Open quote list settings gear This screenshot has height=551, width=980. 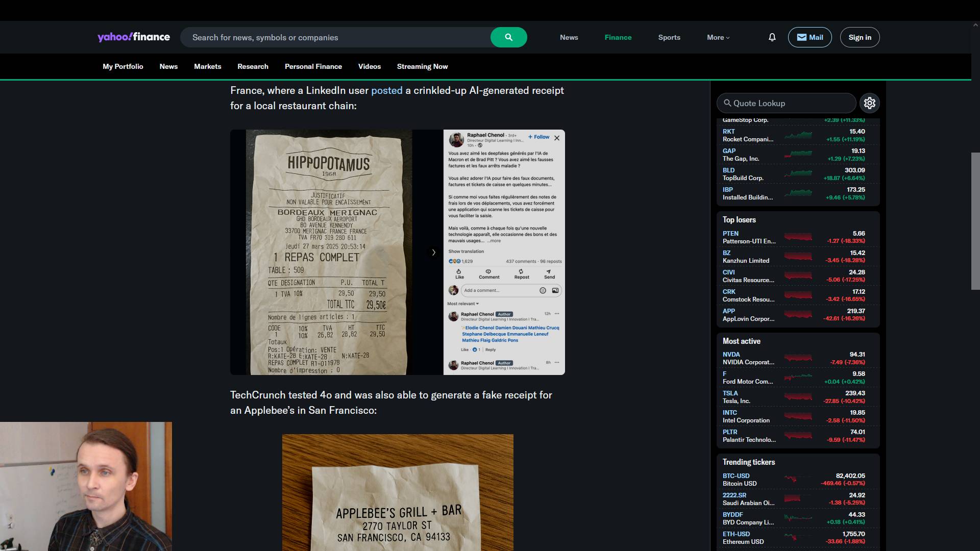coord(869,103)
